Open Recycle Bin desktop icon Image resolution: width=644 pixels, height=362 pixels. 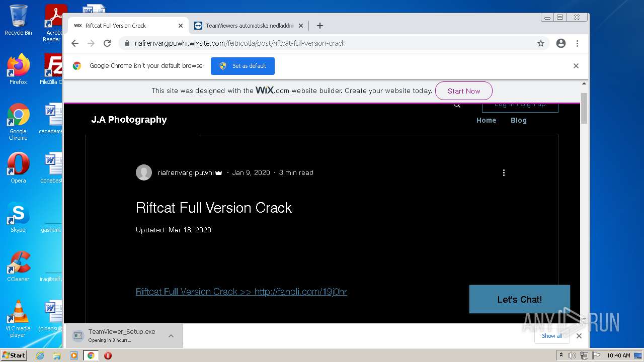[18, 20]
